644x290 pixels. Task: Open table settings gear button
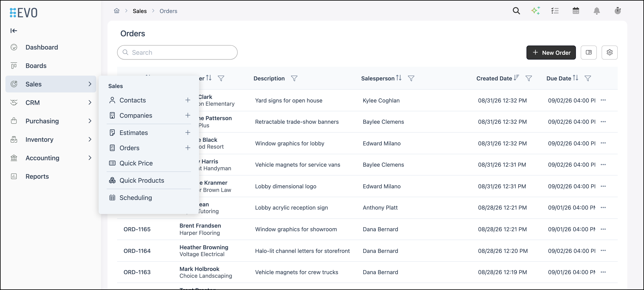coord(609,52)
